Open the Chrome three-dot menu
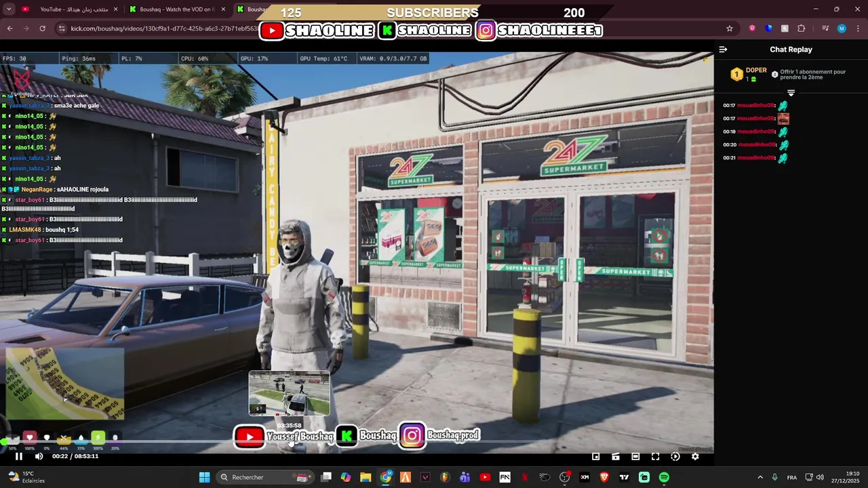Viewport: 868px width, 488px height. pyautogui.click(x=858, y=28)
